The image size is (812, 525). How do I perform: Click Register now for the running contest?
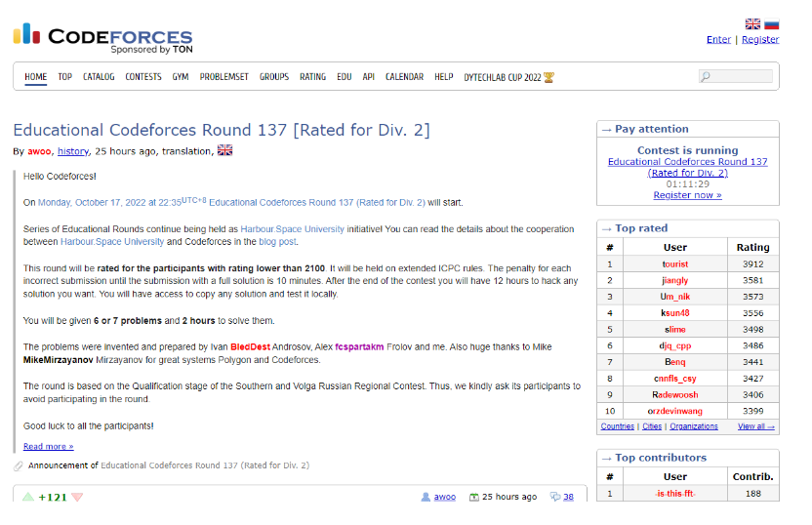point(687,195)
